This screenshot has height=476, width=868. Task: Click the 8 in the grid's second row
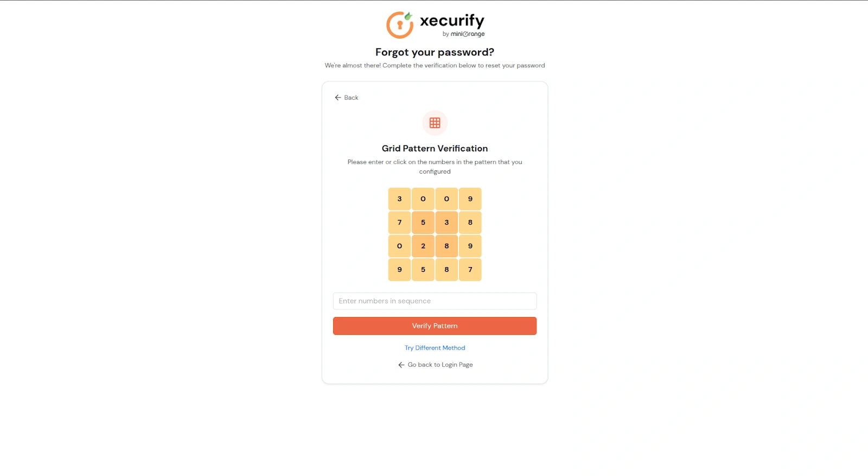[470, 223]
